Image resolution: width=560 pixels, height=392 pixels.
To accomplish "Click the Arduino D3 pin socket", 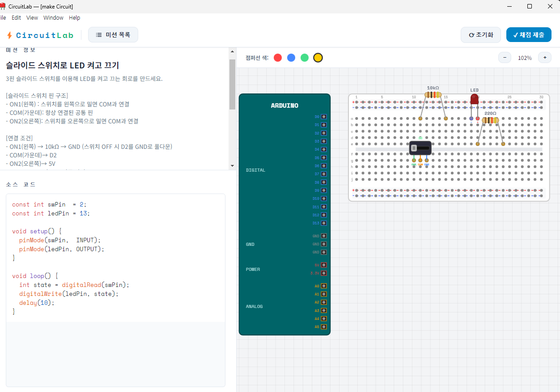I will (x=324, y=141).
